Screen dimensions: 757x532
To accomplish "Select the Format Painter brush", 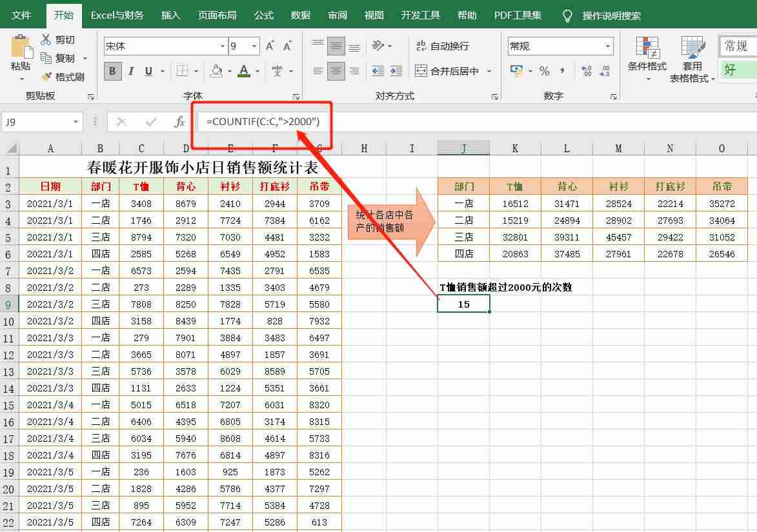I will point(46,76).
